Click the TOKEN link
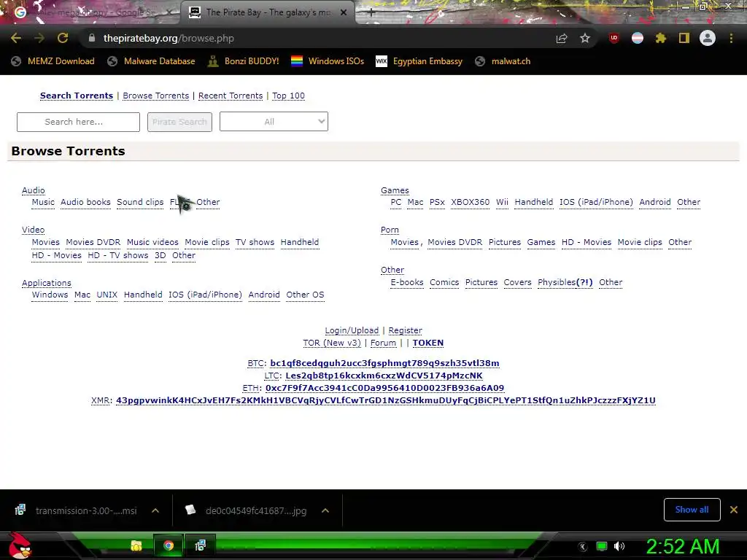Viewport: 747px width, 560px height. (x=427, y=343)
